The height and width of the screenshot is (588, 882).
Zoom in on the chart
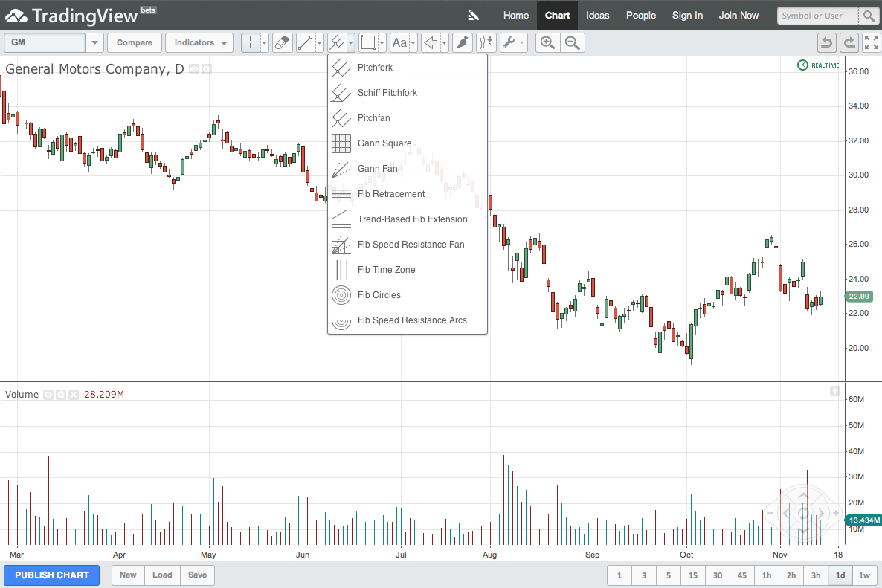547,43
